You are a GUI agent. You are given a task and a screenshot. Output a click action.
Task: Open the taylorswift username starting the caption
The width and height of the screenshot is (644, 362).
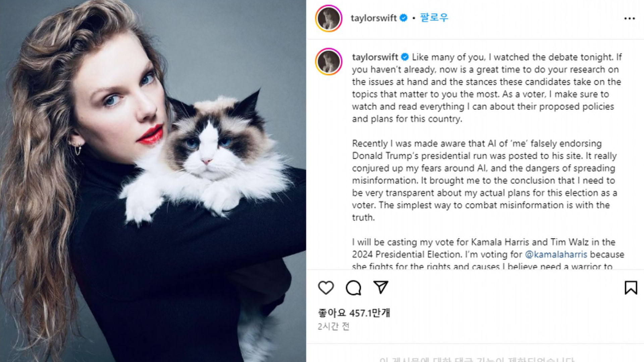click(x=375, y=57)
